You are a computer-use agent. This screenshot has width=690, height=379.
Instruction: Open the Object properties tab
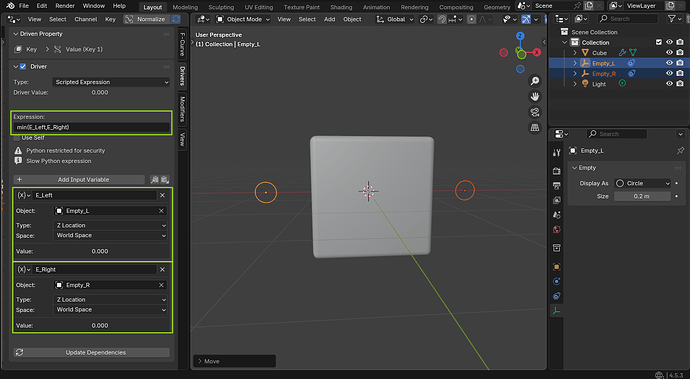click(x=557, y=267)
